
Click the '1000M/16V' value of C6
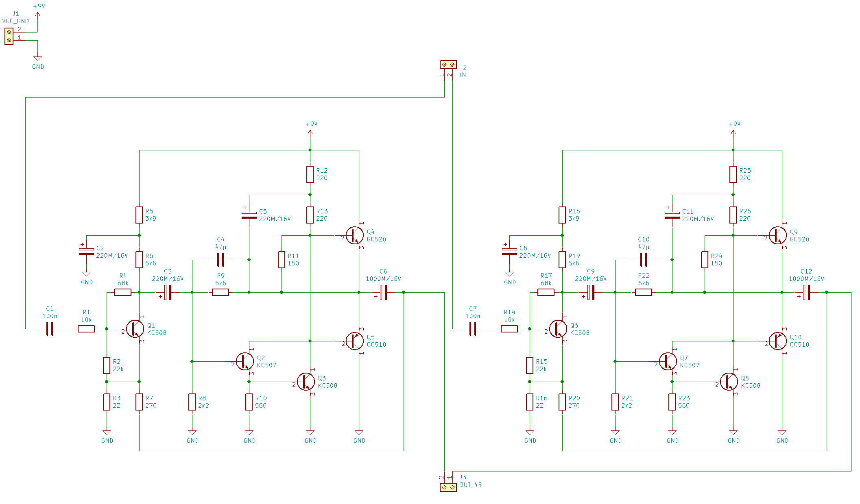tap(383, 279)
